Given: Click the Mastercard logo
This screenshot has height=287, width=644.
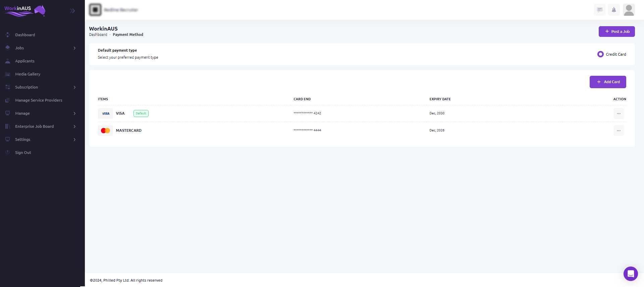Looking at the screenshot, I should pos(106,130).
